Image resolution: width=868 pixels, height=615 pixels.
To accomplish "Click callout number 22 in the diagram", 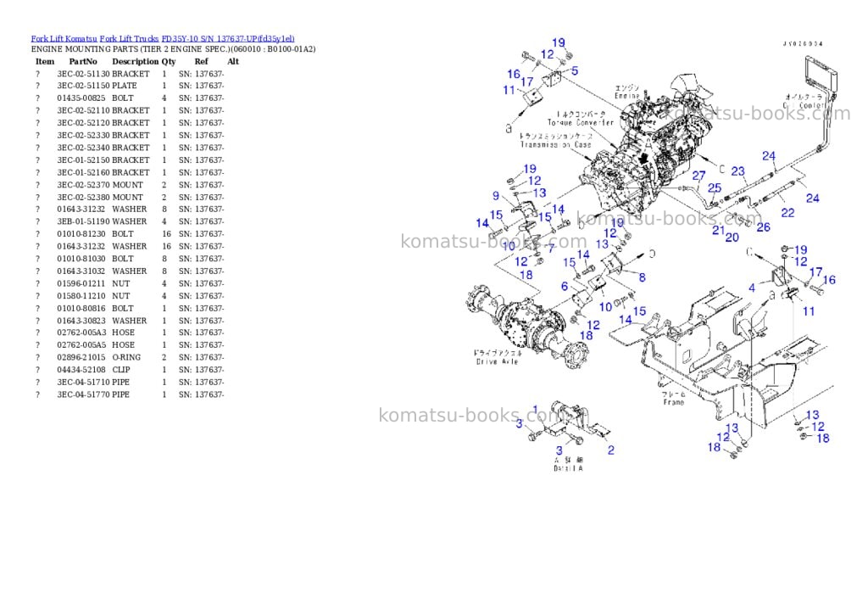I will pyautogui.click(x=787, y=213).
